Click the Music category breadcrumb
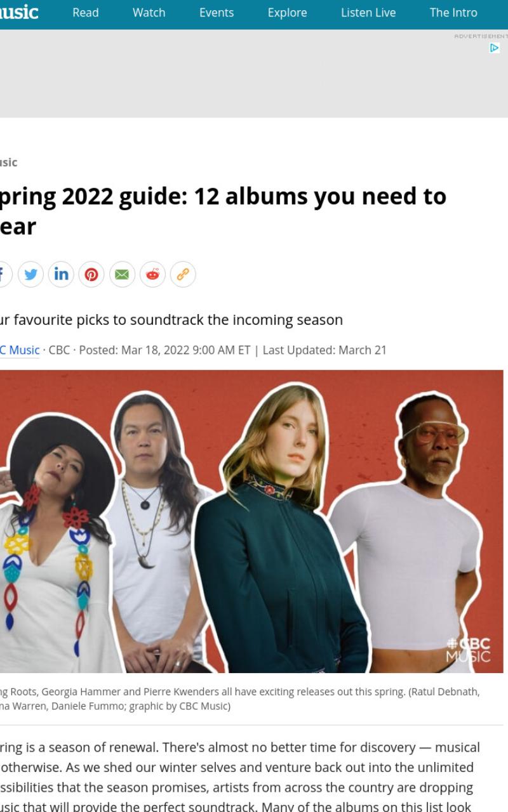The width and height of the screenshot is (508, 812). (x=8, y=162)
